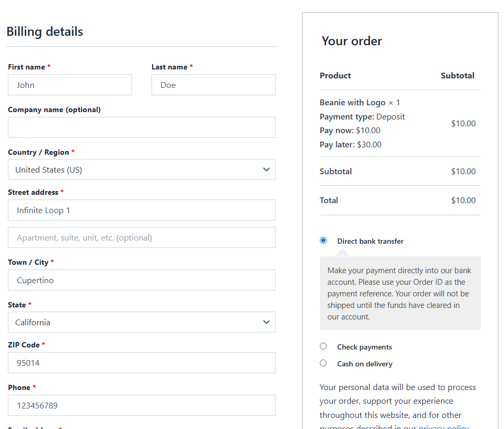Click the Billing details heading
504x429 pixels.
[44, 32]
